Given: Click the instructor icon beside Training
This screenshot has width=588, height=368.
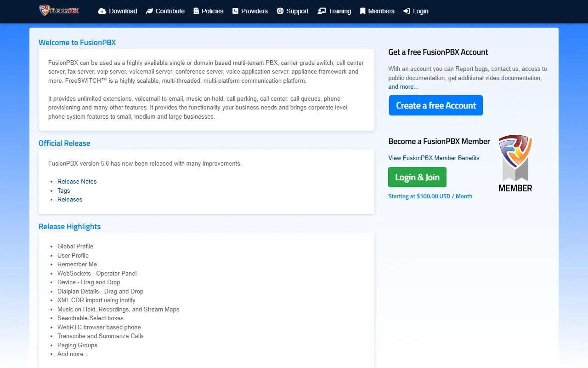Looking at the screenshot, I should 322,11.
